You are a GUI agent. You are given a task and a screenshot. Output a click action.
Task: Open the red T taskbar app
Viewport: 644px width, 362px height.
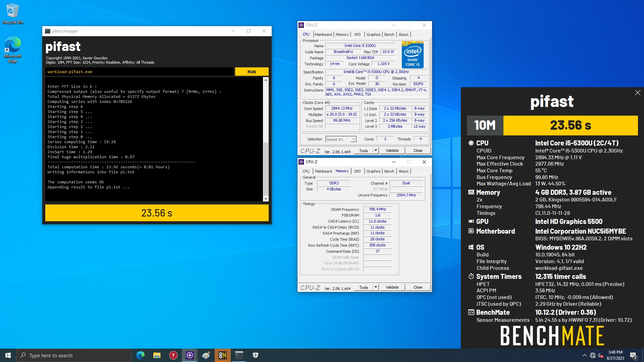[173, 355]
